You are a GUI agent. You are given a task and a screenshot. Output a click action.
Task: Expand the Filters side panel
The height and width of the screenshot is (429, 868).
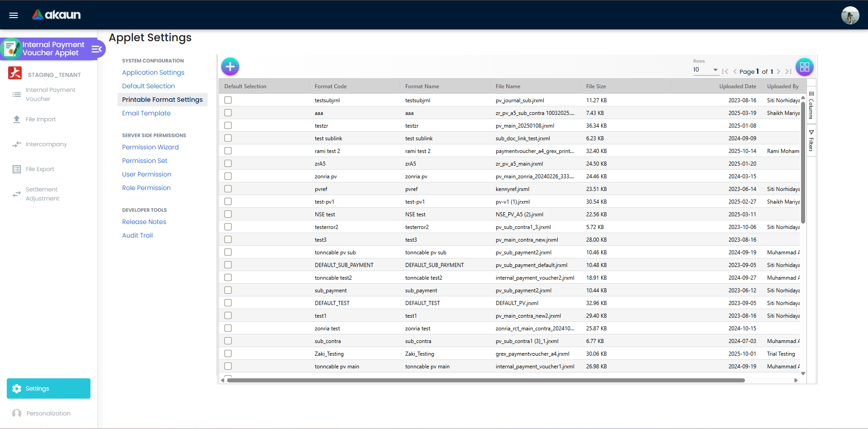[x=811, y=141]
